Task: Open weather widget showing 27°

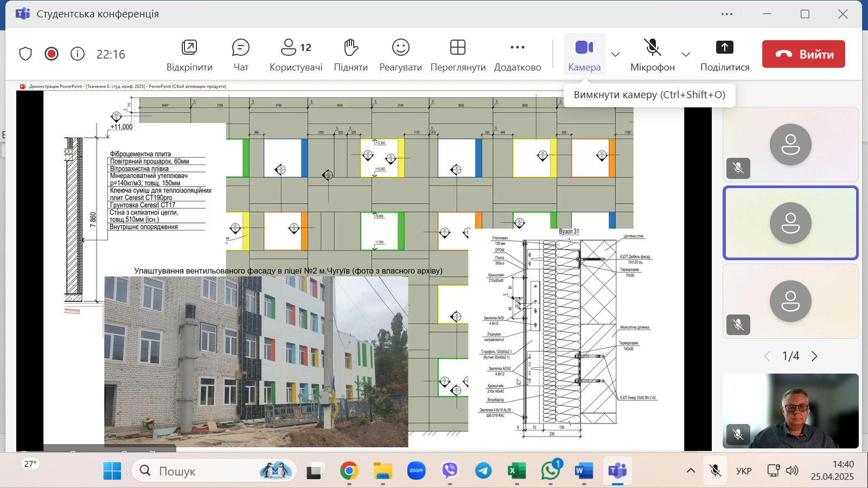Action: point(30,464)
